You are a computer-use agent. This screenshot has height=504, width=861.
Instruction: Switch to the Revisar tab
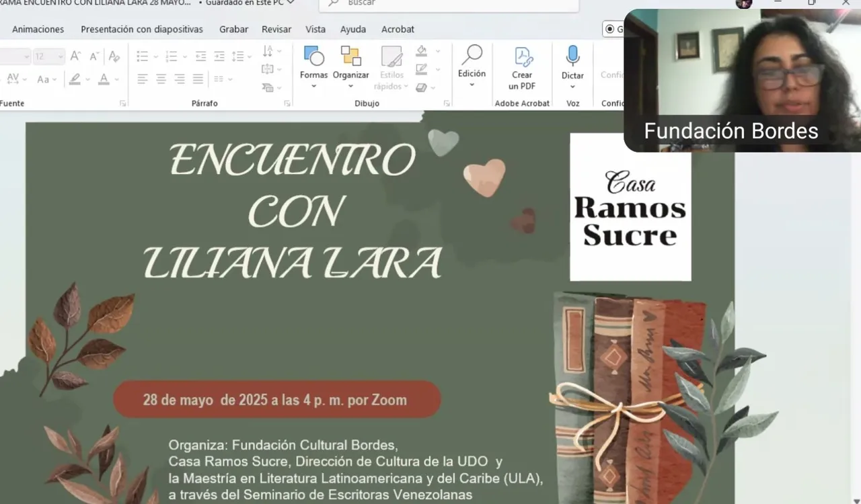tap(276, 29)
